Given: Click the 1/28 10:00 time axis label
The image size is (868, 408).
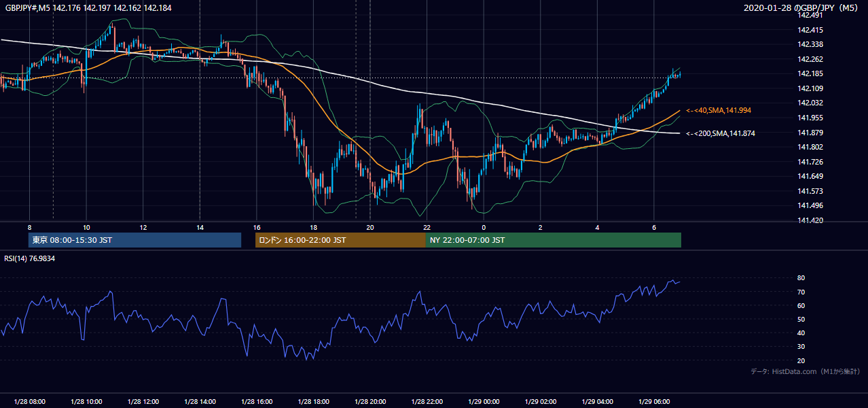Looking at the screenshot, I should tap(86, 401).
